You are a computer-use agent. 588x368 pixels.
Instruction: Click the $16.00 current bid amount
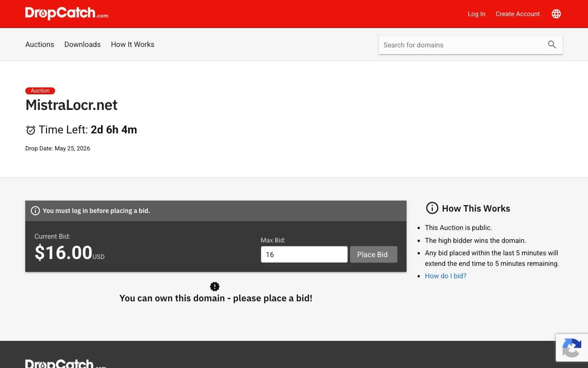[63, 253]
